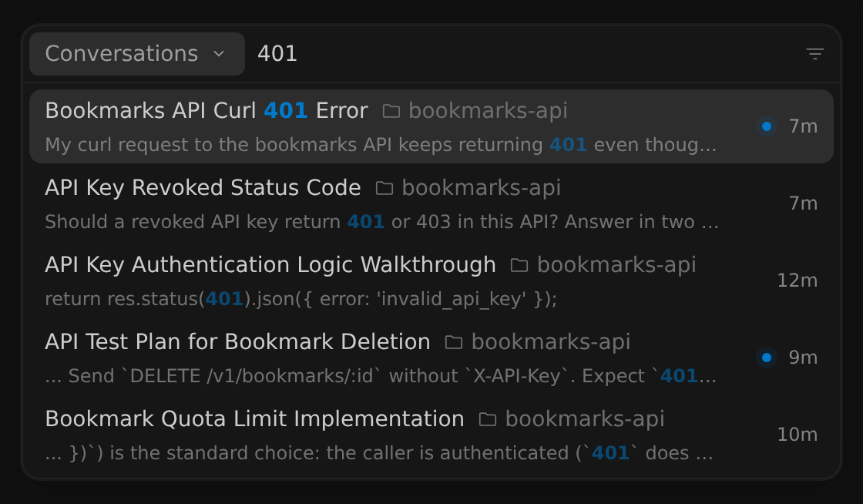Click the 7m timestamp on Curl 401 Error row

pyautogui.click(x=803, y=126)
